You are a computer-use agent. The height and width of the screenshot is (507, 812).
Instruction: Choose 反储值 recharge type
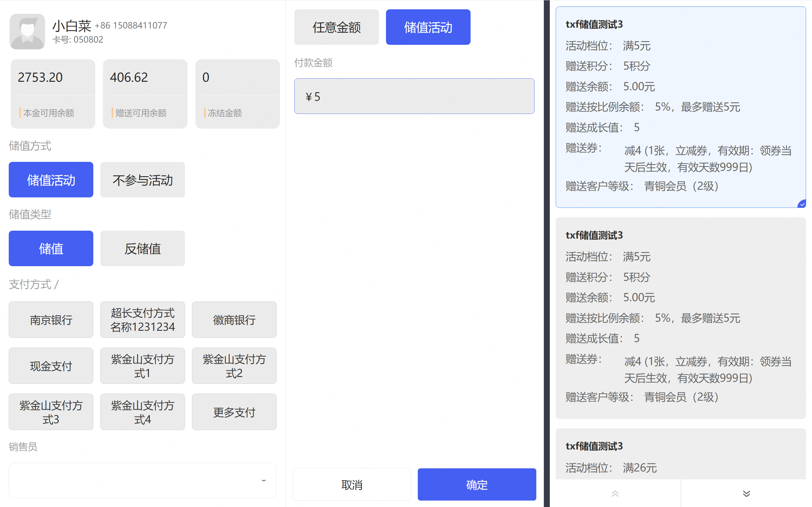click(x=142, y=248)
